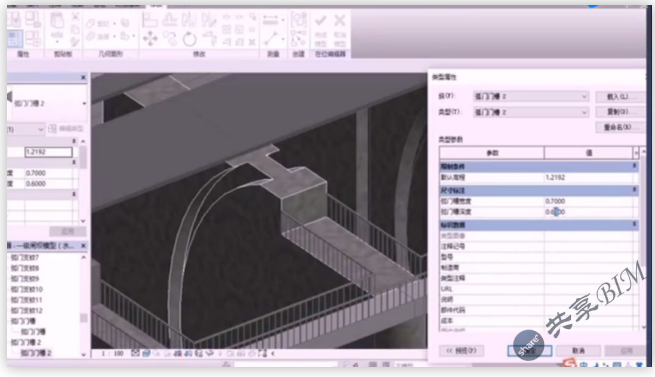655x377 pixels.
Task: Click the Cut to clipboard scissors icon
Action: click(75, 16)
